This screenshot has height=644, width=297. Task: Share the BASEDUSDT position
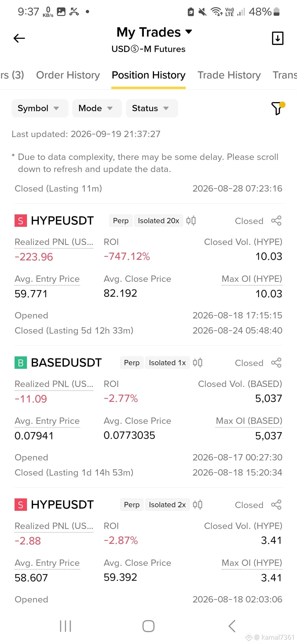coord(276,363)
